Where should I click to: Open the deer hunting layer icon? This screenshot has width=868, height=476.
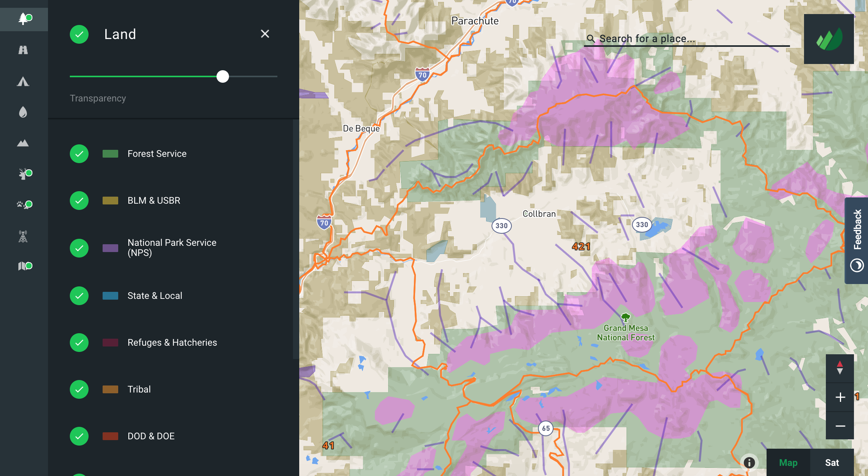[23, 174]
